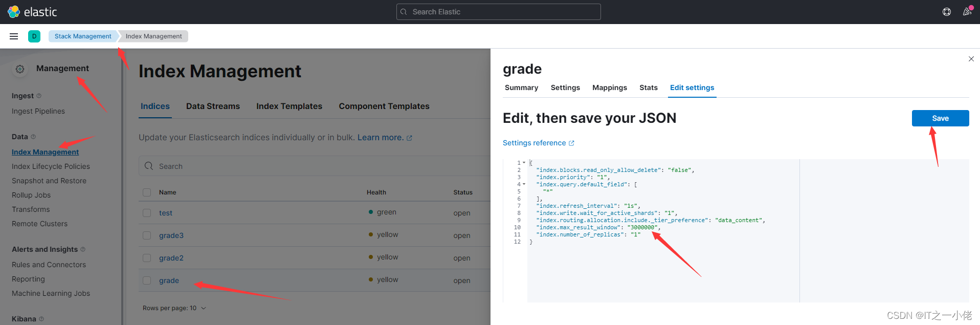Close the grade flyout panel
The height and width of the screenshot is (325, 980).
pyautogui.click(x=971, y=59)
